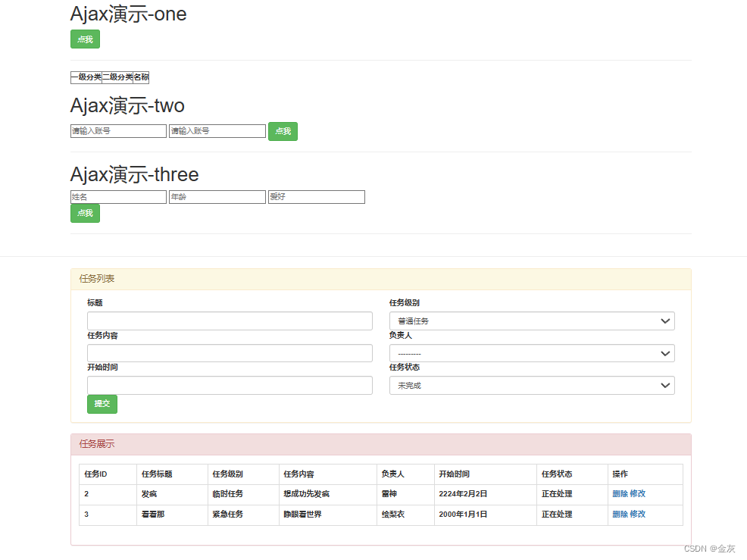Click the 爱好 input field
This screenshot has height=560, width=747.
tap(316, 196)
